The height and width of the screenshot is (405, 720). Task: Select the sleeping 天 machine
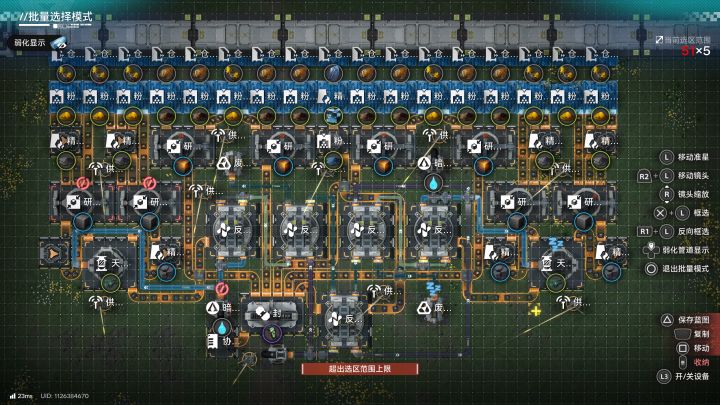(556, 263)
